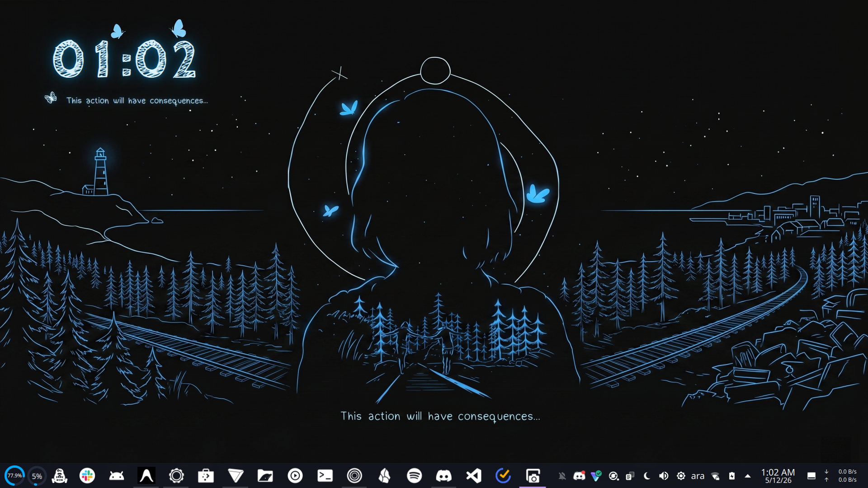Open the VPN tray icon with green check
The image size is (868, 488).
point(596,476)
